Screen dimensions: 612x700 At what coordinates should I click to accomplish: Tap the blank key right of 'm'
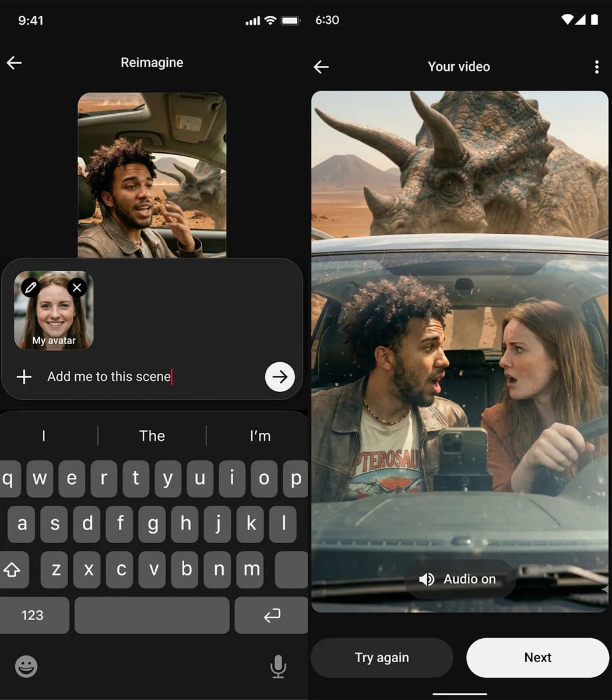point(291,569)
